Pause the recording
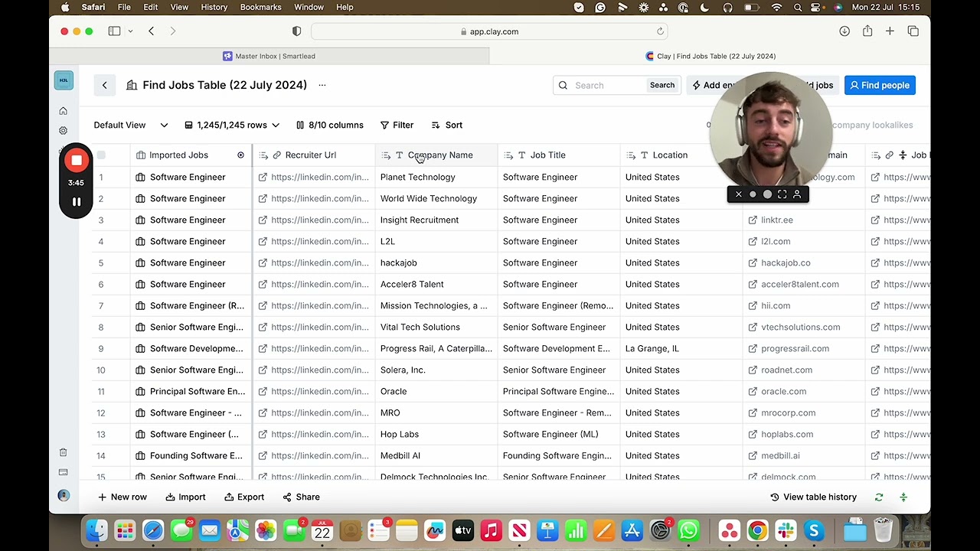980x551 pixels. pos(77,202)
